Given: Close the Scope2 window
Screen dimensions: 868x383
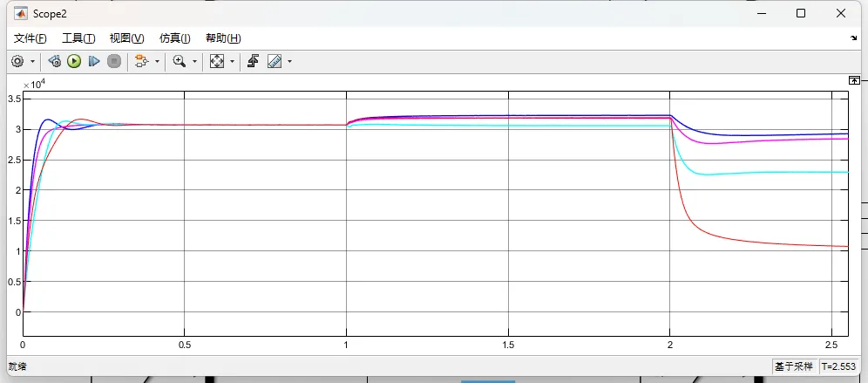Looking at the screenshot, I should (842, 13).
